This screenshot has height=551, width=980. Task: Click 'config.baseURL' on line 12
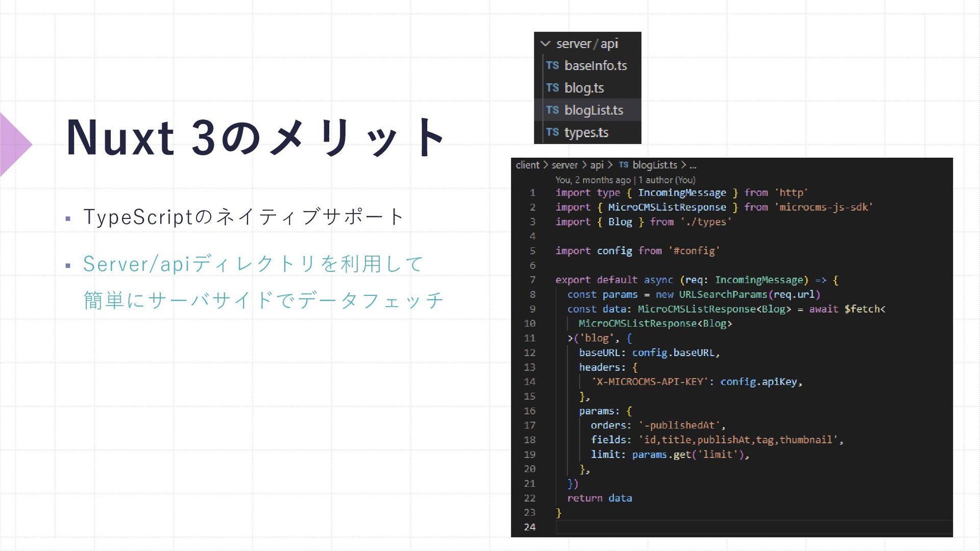[673, 353]
